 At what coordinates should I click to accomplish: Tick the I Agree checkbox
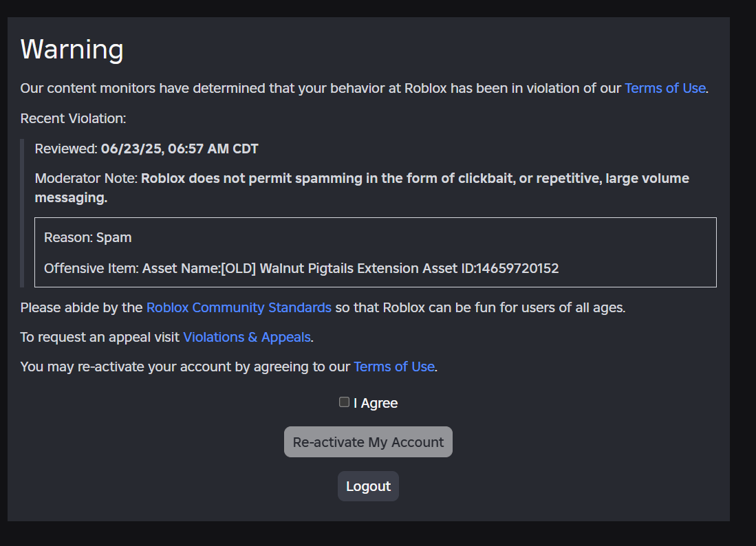(344, 402)
